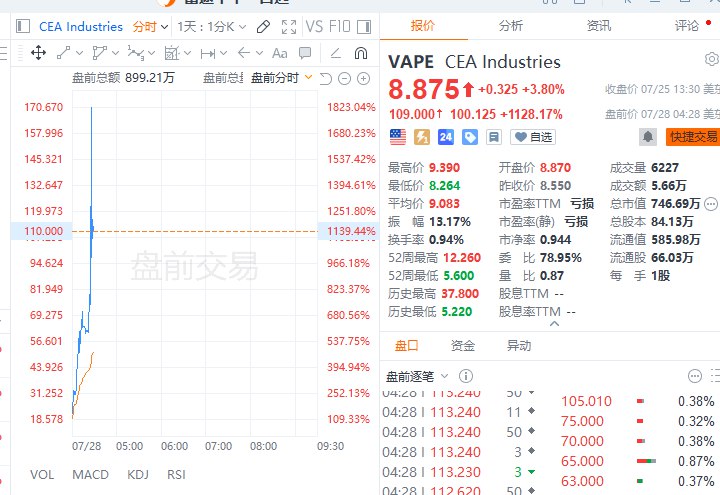Select the horizontal range measure tool

pyautogui.click(x=208, y=53)
